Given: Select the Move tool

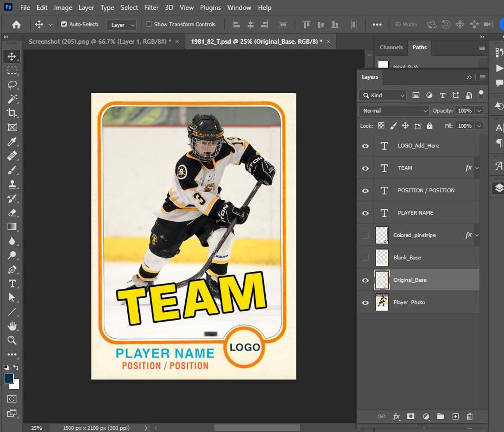Looking at the screenshot, I should tap(12, 56).
